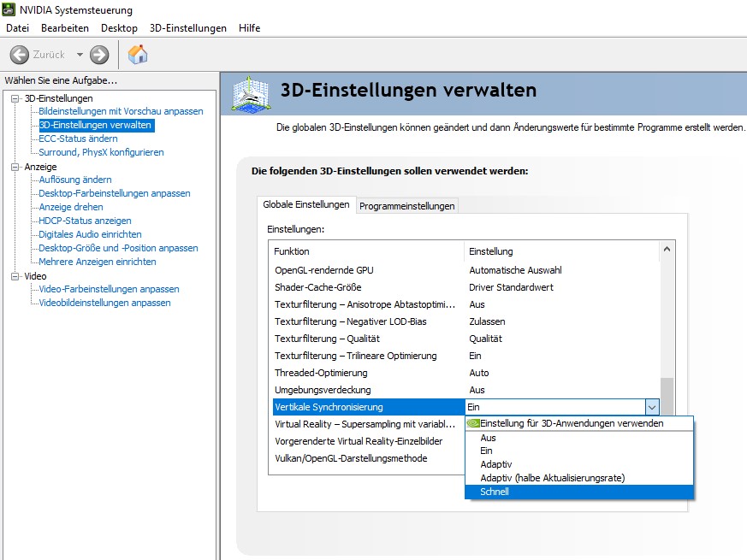This screenshot has width=747, height=560.
Task: Open Desktop-Größe und -Position anpassen
Action: (118, 248)
